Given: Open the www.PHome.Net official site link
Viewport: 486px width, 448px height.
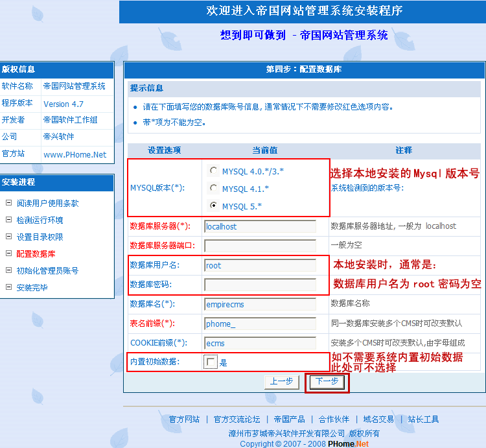Looking at the screenshot, I should [75, 154].
